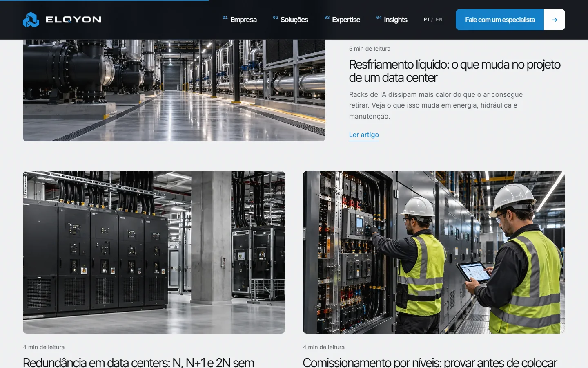Click 4 min de leitura above the Redundância title

click(44, 347)
